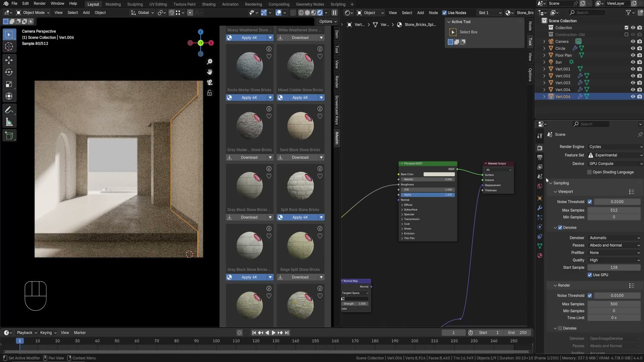The height and width of the screenshot is (362, 644).
Task: Click the lock camera to view icon
Action: pyautogui.click(x=210, y=93)
